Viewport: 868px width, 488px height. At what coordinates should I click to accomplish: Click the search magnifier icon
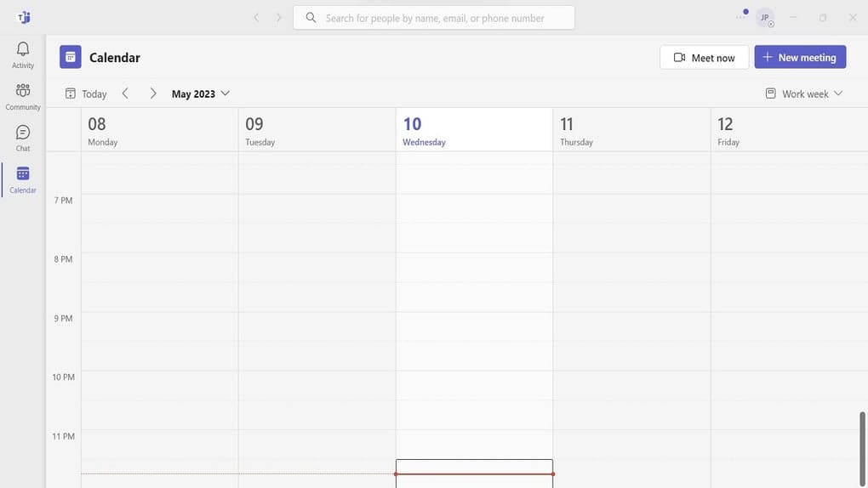tap(311, 18)
